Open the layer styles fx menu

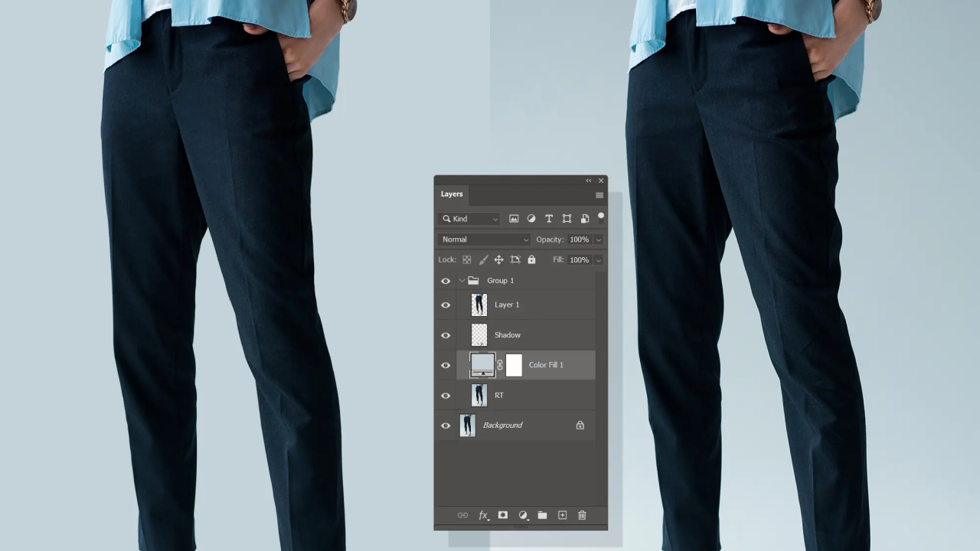click(483, 515)
